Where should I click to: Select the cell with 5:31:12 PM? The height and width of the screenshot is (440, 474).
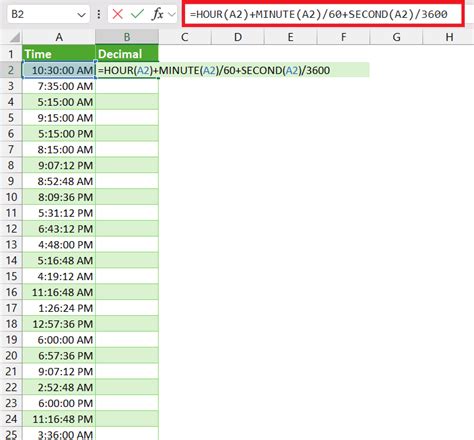(x=59, y=213)
